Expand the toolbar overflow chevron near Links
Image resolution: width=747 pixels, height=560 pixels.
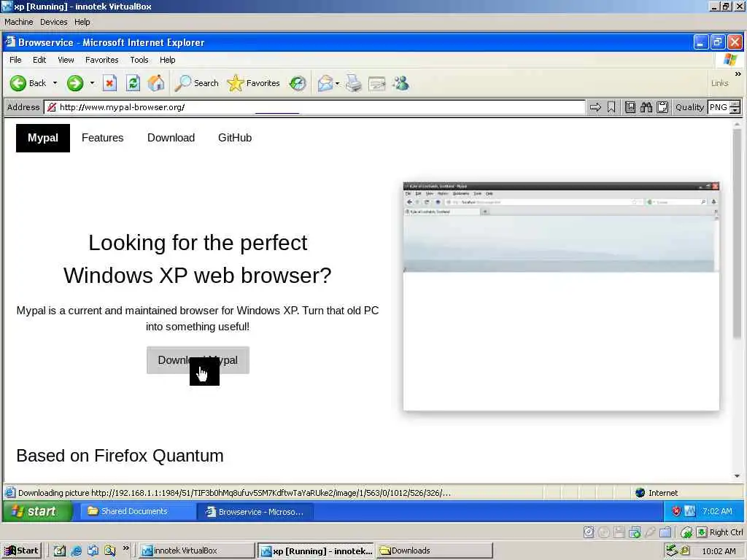coord(738,74)
